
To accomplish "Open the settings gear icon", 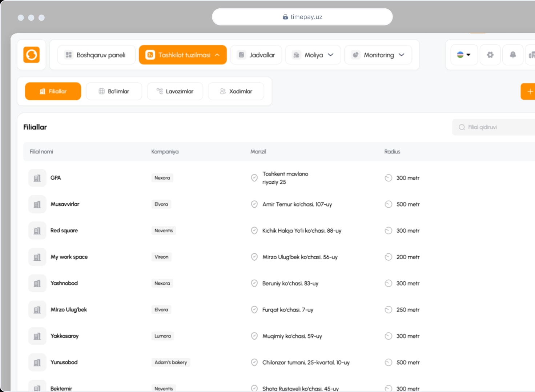I will (x=490, y=55).
